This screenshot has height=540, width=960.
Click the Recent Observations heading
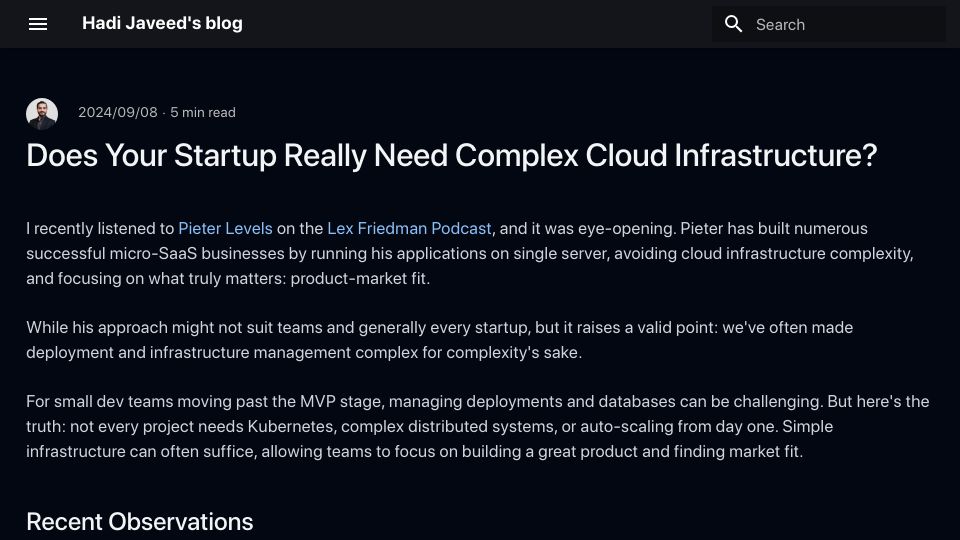[140, 522]
